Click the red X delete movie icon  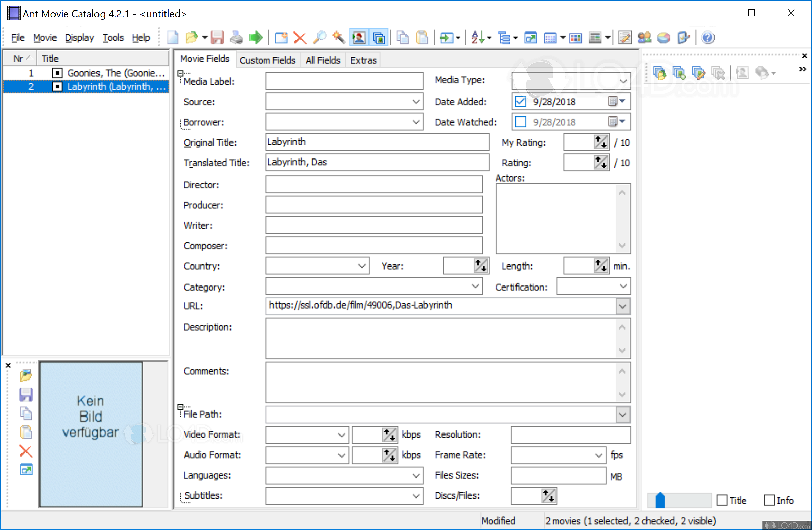click(300, 38)
